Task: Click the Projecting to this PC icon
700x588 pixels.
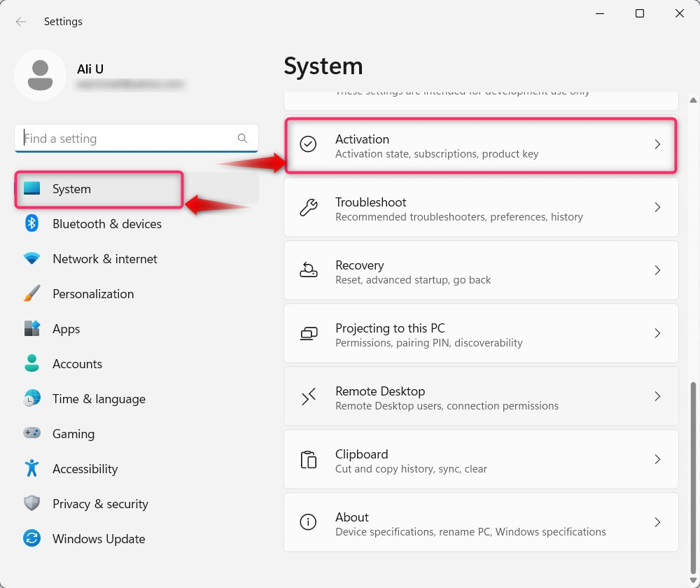Action: pos(308,333)
